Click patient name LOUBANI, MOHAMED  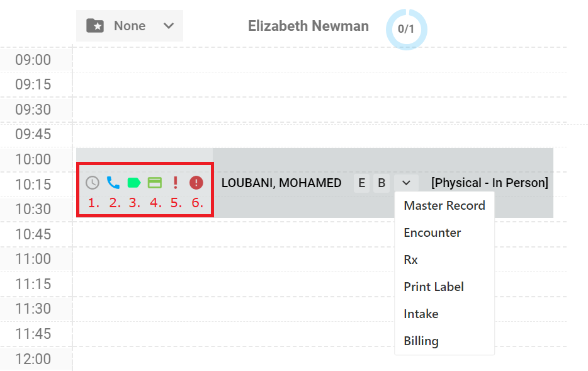coord(281,183)
